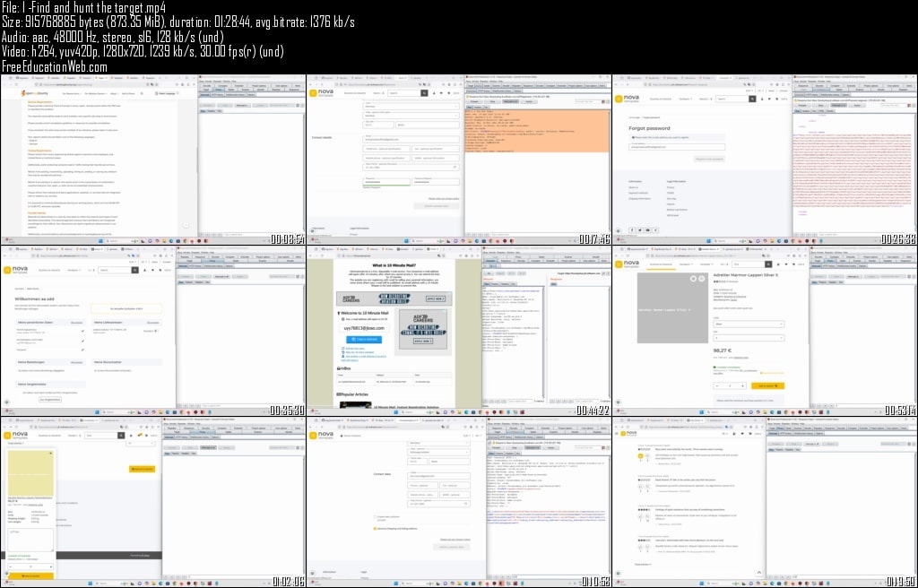Screen dimensions: 918x588
Task: Decrease quantity with the minus stepper at 00:53:14
Action: [716, 386]
